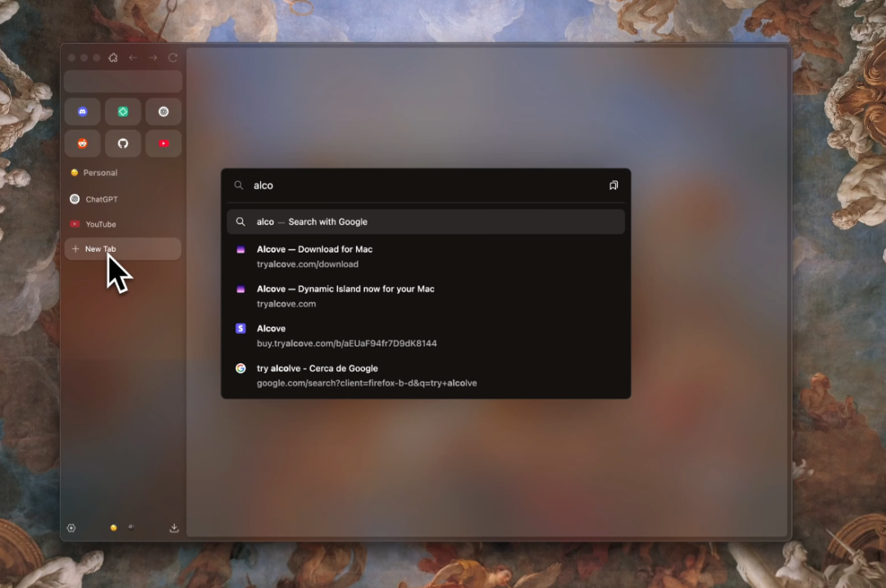Select 'alco — Search with Google' suggestion

pyautogui.click(x=426, y=222)
